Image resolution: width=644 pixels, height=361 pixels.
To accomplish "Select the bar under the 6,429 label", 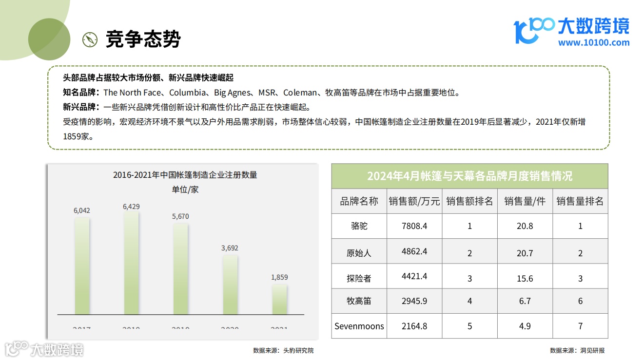I will click(x=131, y=263).
